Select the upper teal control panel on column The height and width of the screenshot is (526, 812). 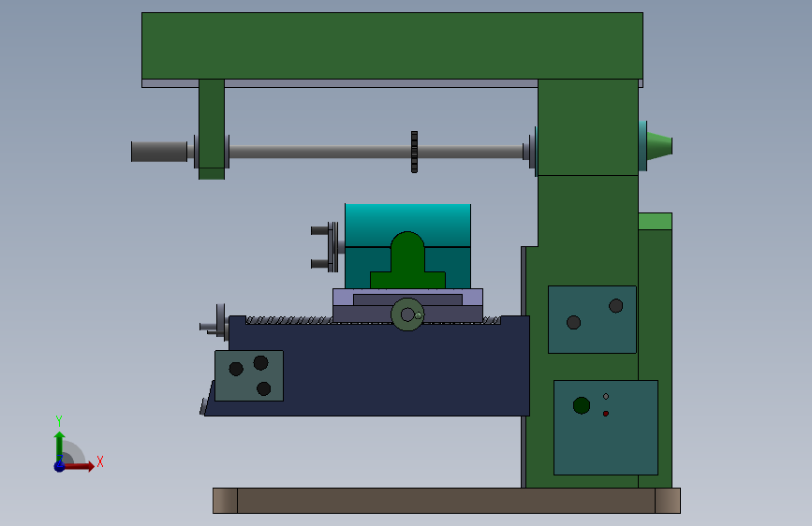pos(592,319)
